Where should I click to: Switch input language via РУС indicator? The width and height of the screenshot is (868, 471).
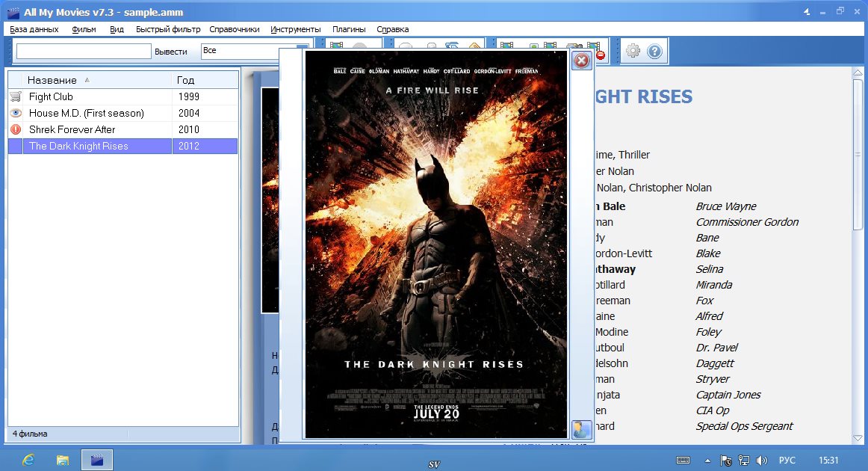[x=787, y=461]
